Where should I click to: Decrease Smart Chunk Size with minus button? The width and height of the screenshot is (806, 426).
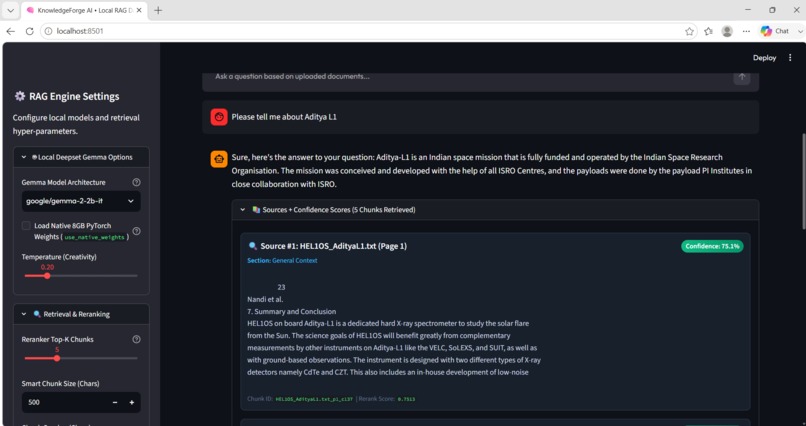(115, 402)
